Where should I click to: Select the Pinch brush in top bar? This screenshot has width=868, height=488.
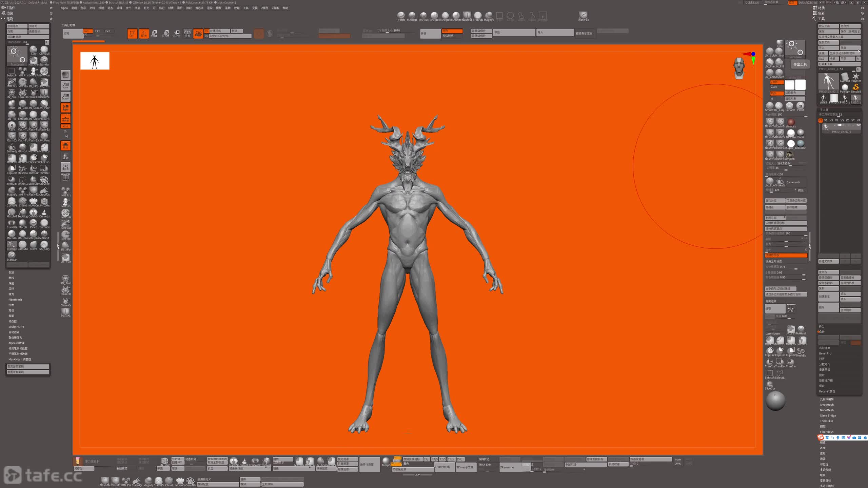pos(401,16)
